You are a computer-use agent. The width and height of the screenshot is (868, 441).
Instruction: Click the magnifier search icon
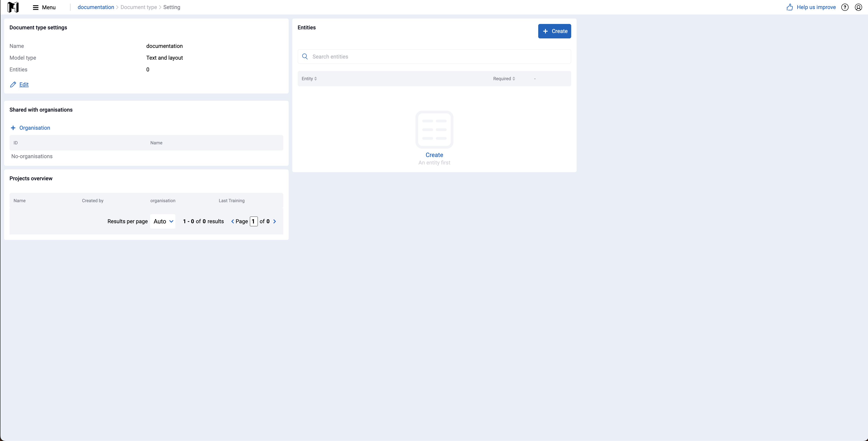[x=305, y=57]
